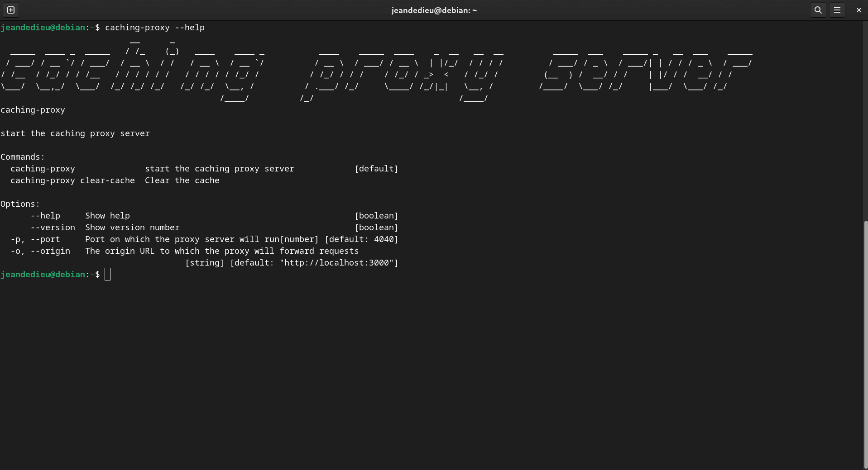This screenshot has height=470, width=868.
Task: Open the terminal search tool
Action: click(818, 10)
